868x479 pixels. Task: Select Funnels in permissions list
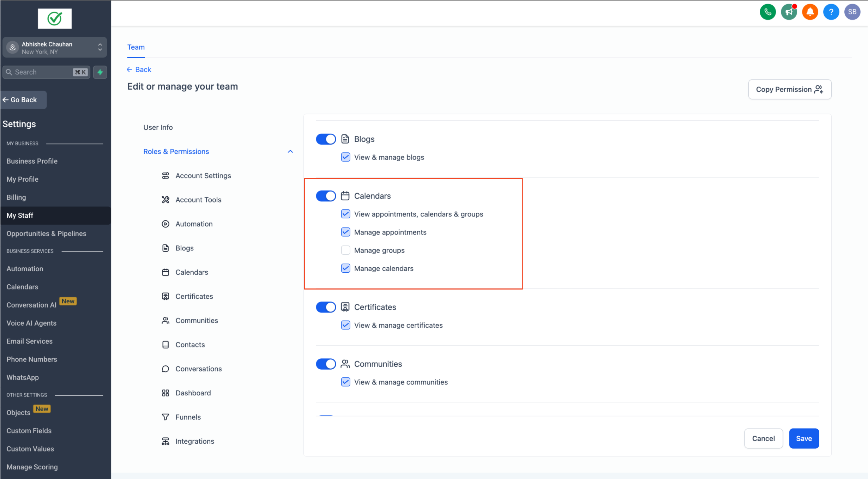pos(188,417)
